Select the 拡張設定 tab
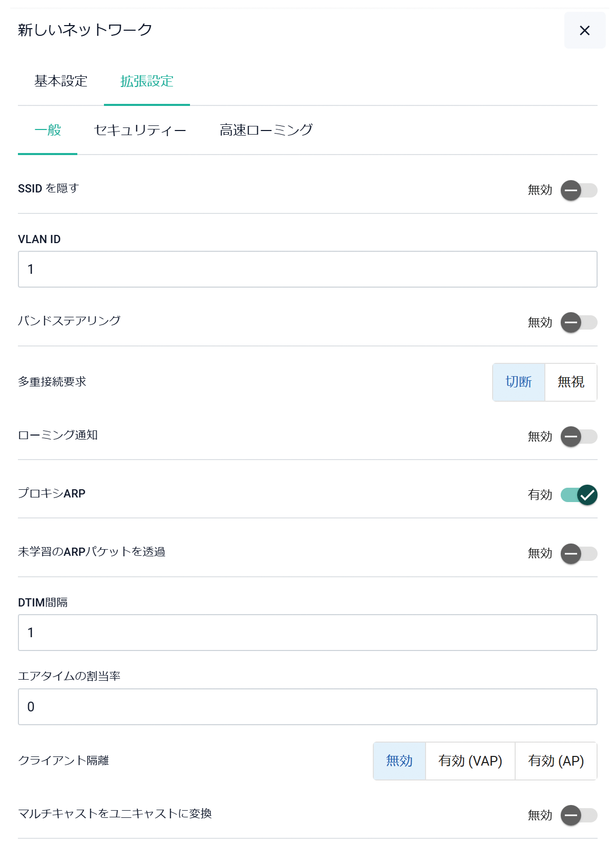The height and width of the screenshot is (868, 615). (x=147, y=81)
